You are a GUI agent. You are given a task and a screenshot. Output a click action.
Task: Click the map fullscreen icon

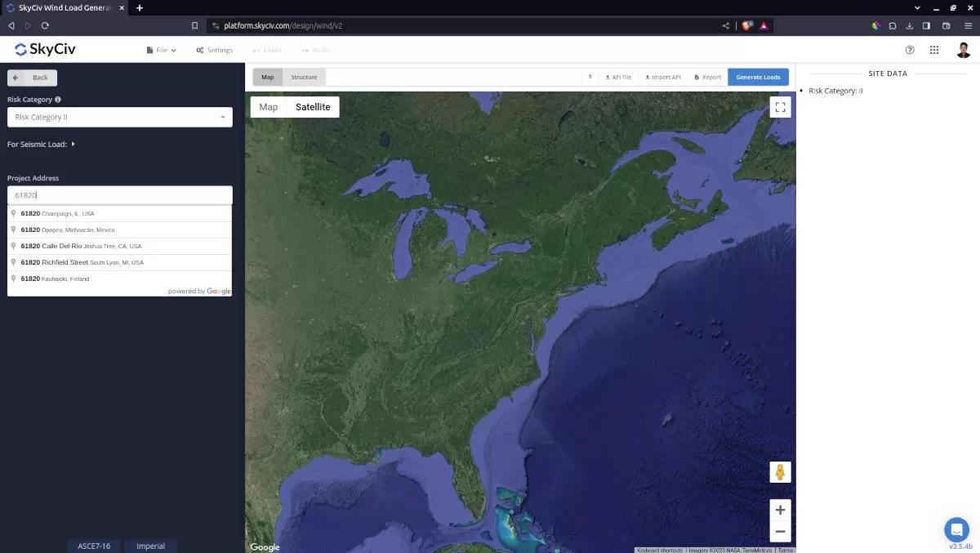[x=780, y=106]
